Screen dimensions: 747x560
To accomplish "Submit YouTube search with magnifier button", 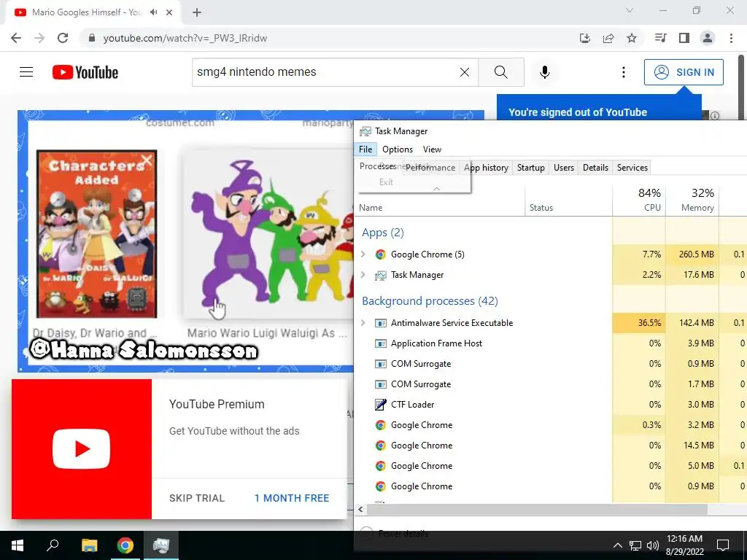I will 500,72.
